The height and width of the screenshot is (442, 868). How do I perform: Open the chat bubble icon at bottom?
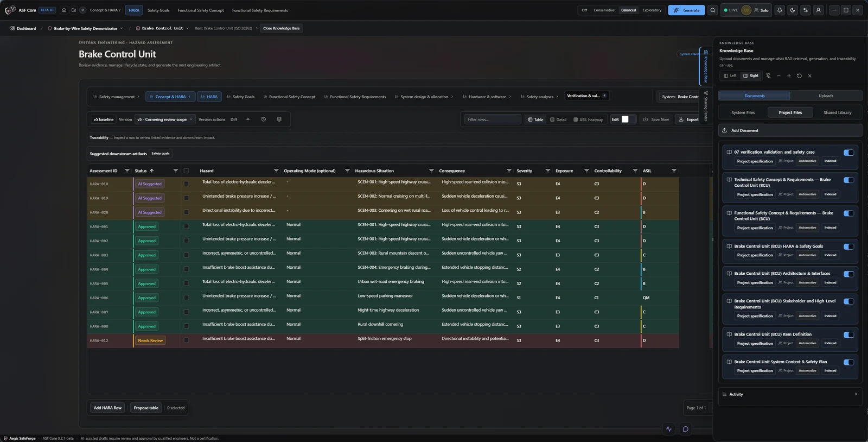click(685, 429)
